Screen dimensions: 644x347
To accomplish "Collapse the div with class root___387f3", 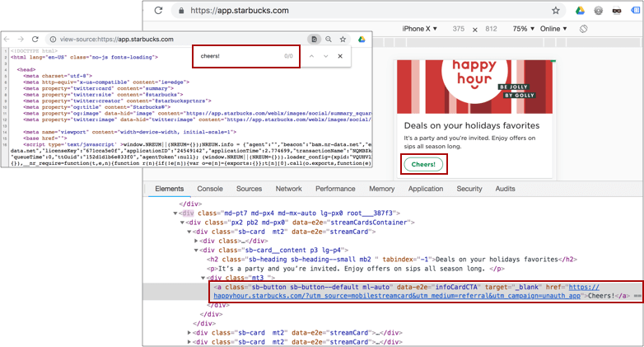I will tap(175, 213).
